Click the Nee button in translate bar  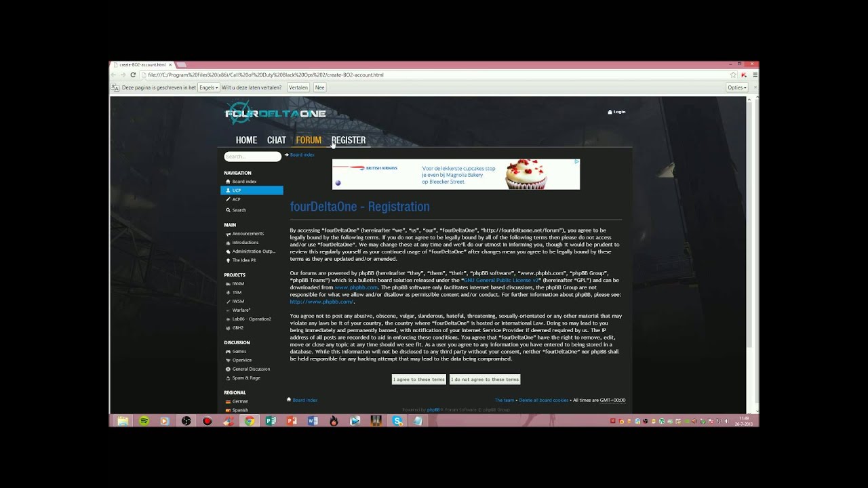click(319, 87)
